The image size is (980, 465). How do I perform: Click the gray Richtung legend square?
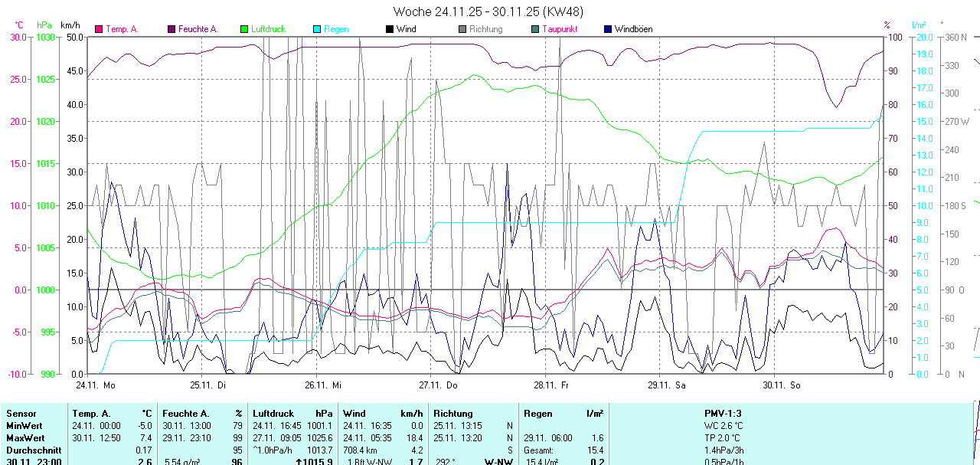[462, 29]
